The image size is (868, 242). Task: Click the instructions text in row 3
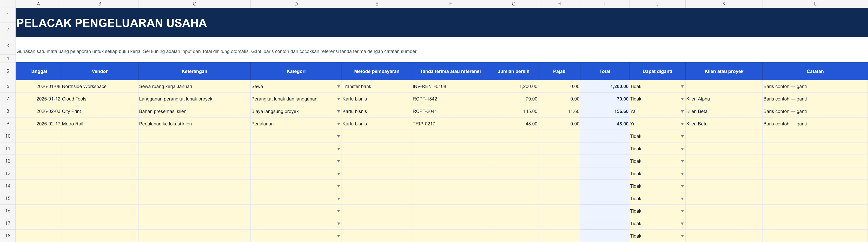(217, 51)
